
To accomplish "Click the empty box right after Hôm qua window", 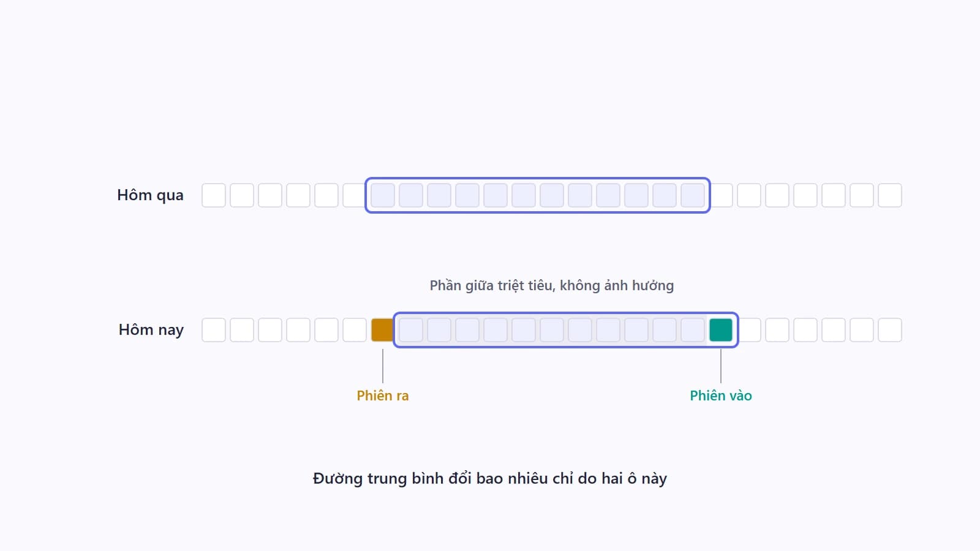I will click(x=721, y=195).
